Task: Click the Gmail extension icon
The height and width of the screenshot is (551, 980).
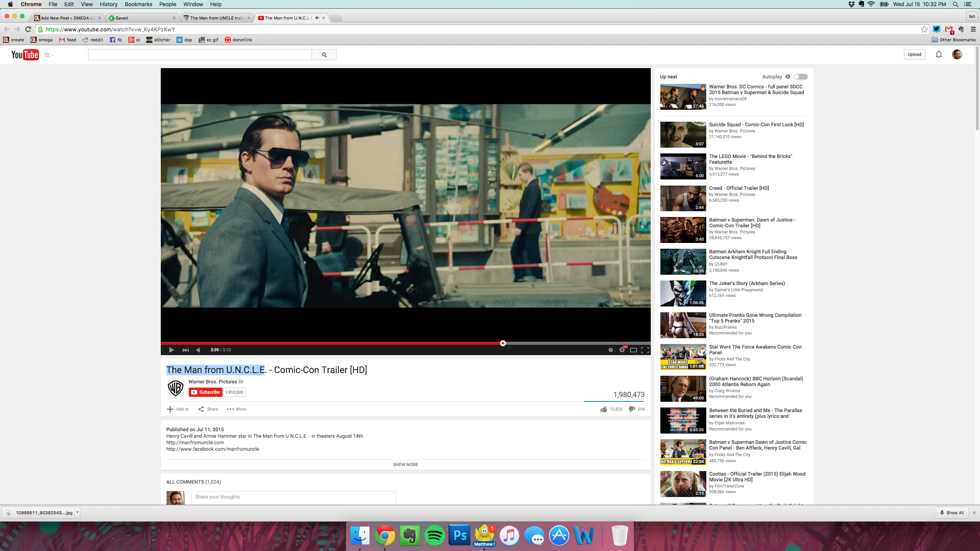Action: click(949, 29)
